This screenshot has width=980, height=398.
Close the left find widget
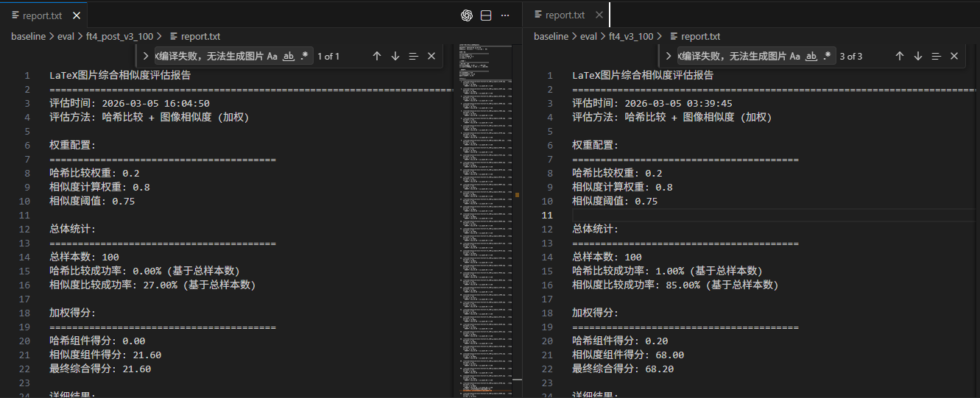(x=431, y=56)
